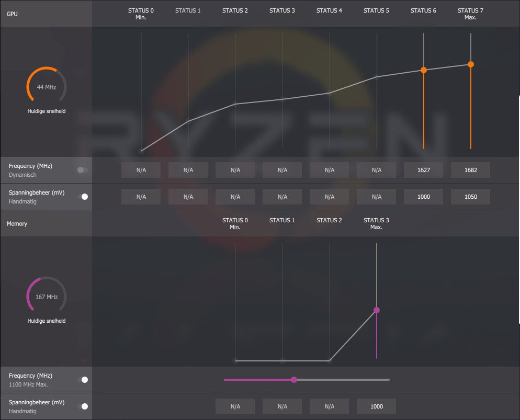Click GPU Status 3 frequency N/A field
Image resolution: width=520 pixels, height=420 pixels.
pyautogui.click(x=282, y=170)
